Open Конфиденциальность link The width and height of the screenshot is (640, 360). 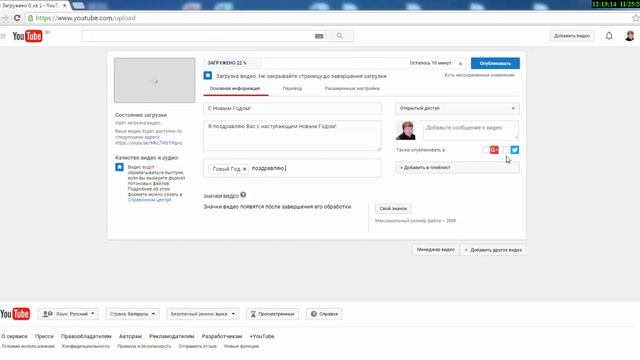[86, 346]
